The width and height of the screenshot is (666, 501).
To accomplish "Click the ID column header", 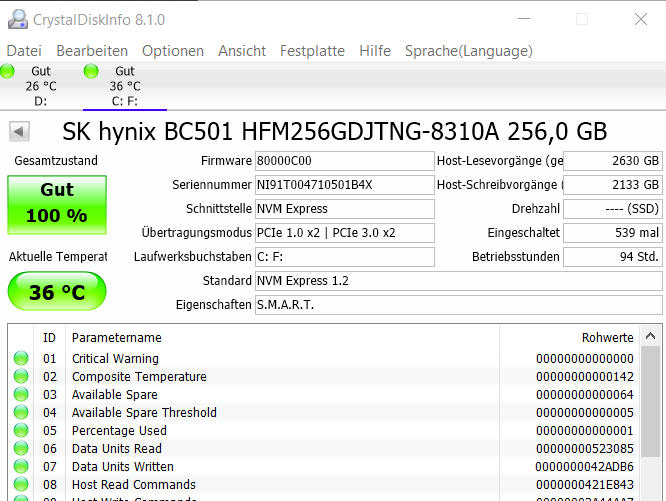I will (49, 338).
